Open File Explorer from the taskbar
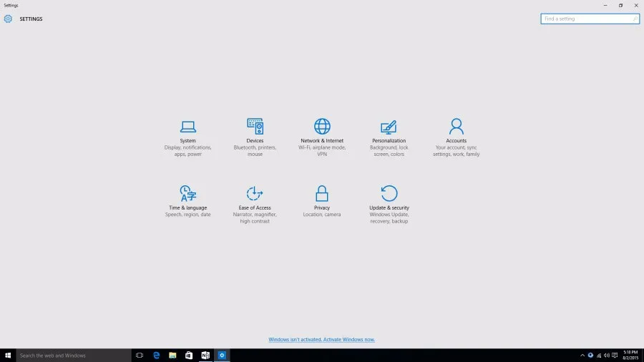644x362 pixels. [172, 356]
